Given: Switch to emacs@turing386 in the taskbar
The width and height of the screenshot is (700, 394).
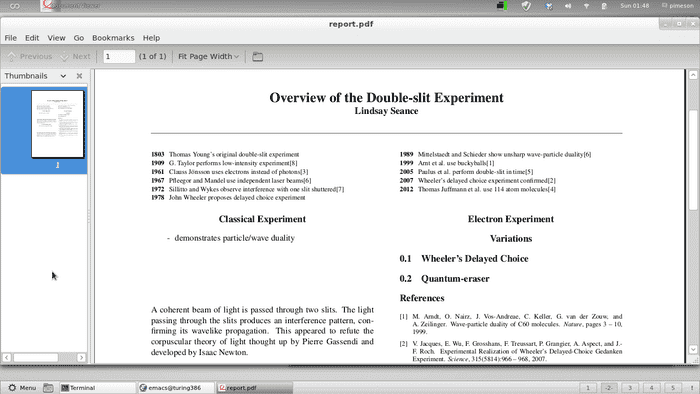Looking at the screenshot, I should [x=175, y=388].
